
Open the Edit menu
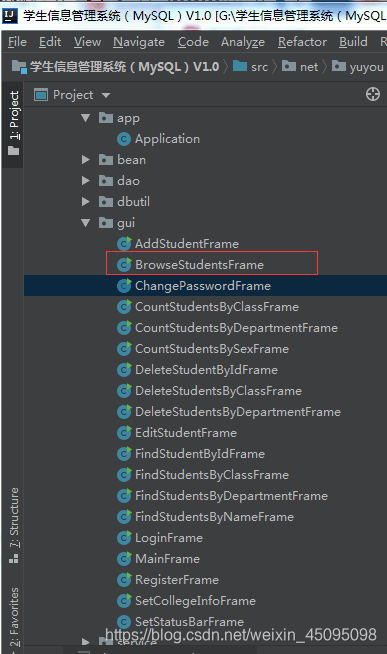tap(50, 42)
